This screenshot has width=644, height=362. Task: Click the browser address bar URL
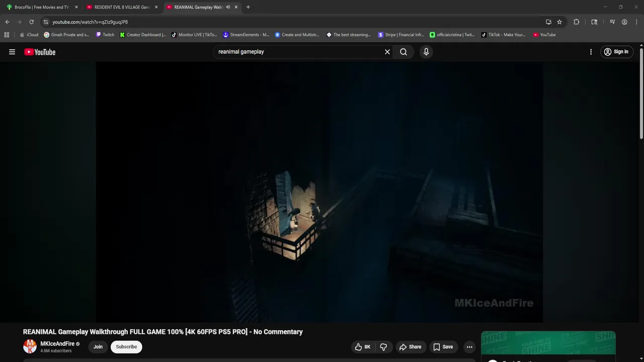[x=90, y=22]
